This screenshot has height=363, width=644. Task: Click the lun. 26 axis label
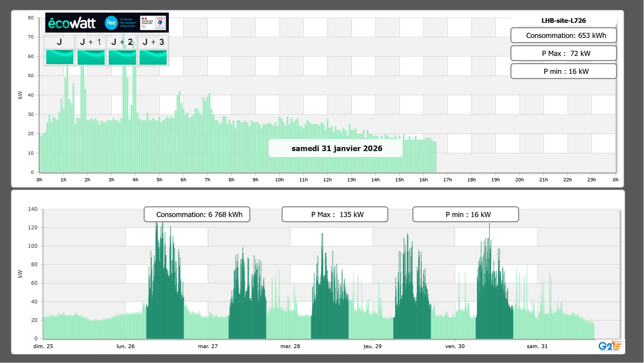(x=125, y=346)
